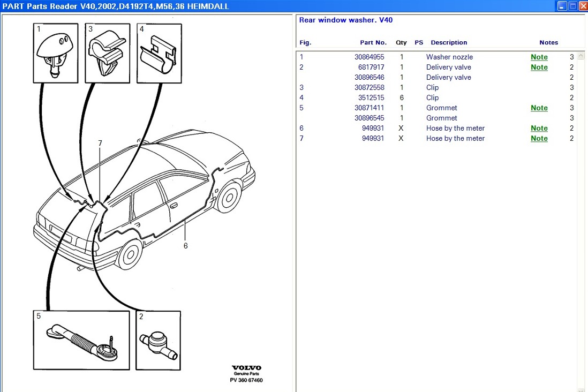
Task: Click the Clip description for part 30872558
Action: tap(432, 87)
